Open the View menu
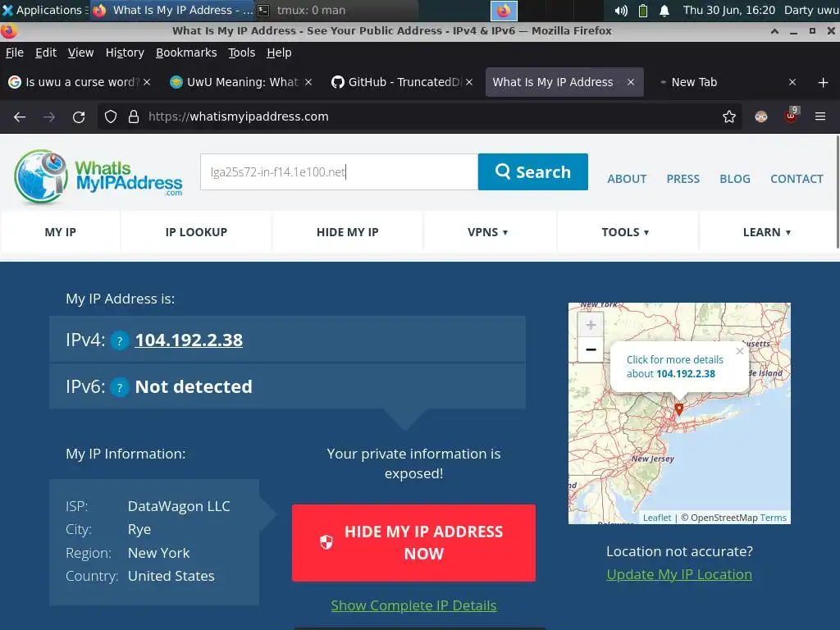Image resolution: width=840 pixels, height=630 pixels. pyautogui.click(x=80, y=52)
